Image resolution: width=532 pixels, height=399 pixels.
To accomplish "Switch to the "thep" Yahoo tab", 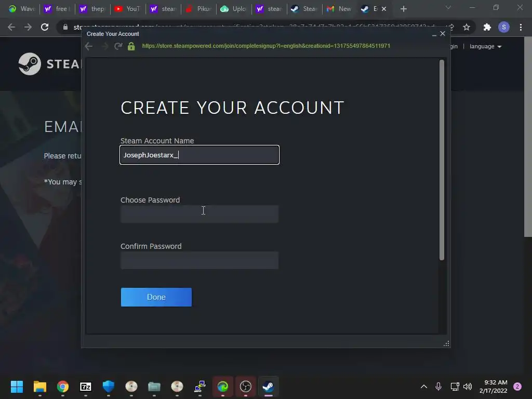I will [92, 9].
